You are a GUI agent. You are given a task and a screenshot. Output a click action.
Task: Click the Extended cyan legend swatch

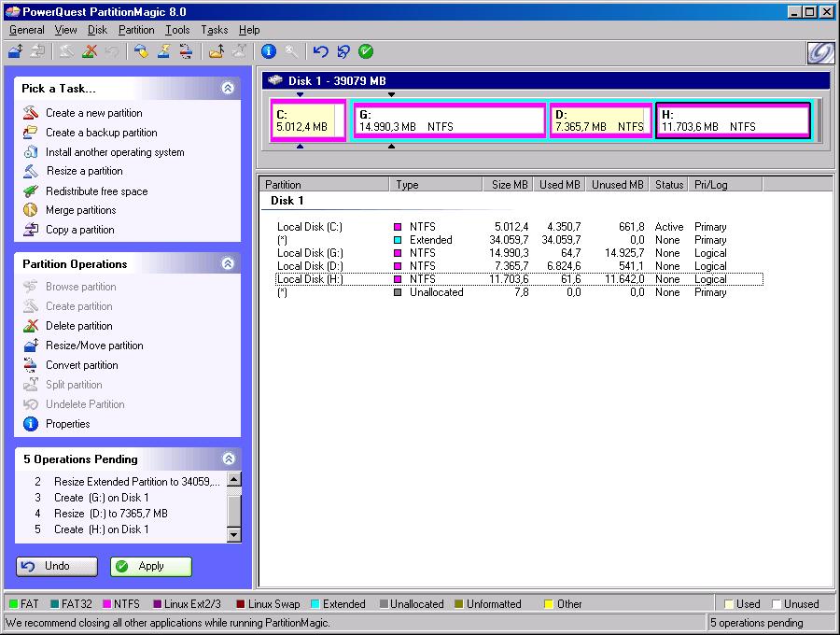point(315,604)
